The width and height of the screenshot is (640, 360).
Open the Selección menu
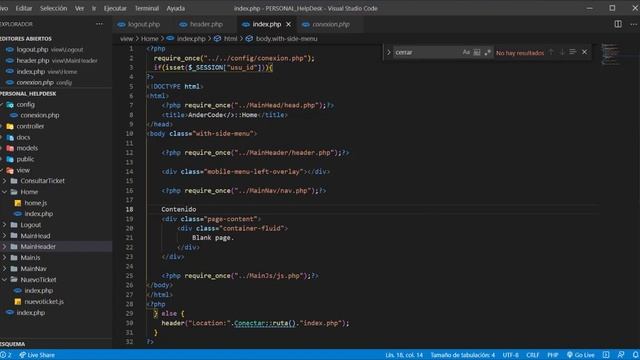[53, 8]
